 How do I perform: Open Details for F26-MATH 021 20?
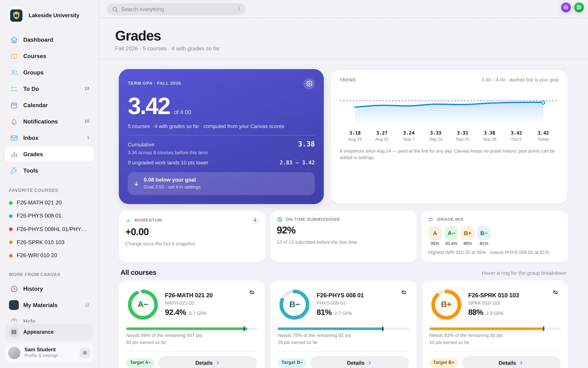coord(208,363)
